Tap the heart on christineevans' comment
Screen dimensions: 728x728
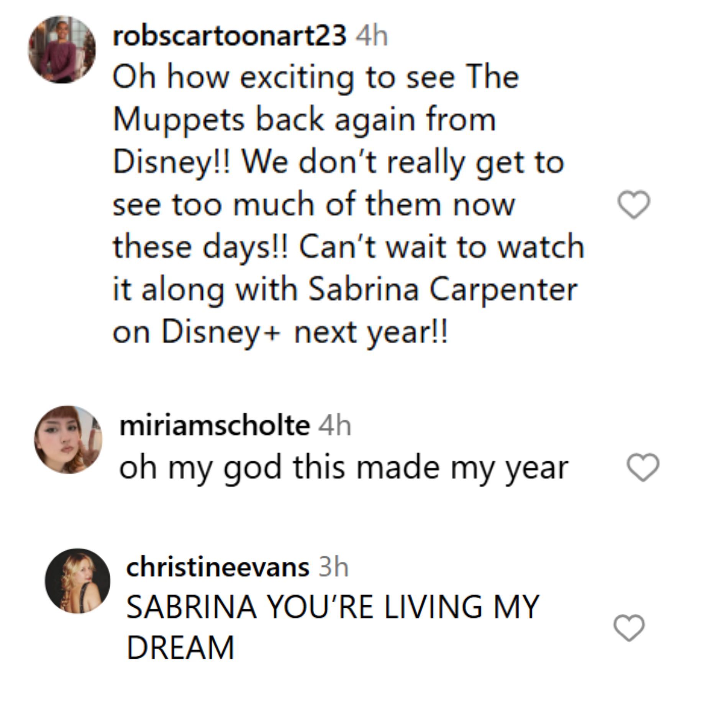(x=629, y=628)
